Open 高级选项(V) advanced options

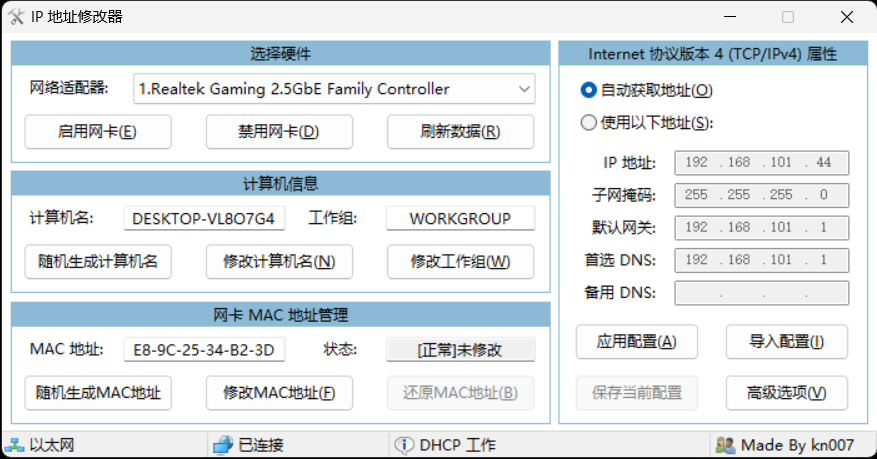point(786,393)
